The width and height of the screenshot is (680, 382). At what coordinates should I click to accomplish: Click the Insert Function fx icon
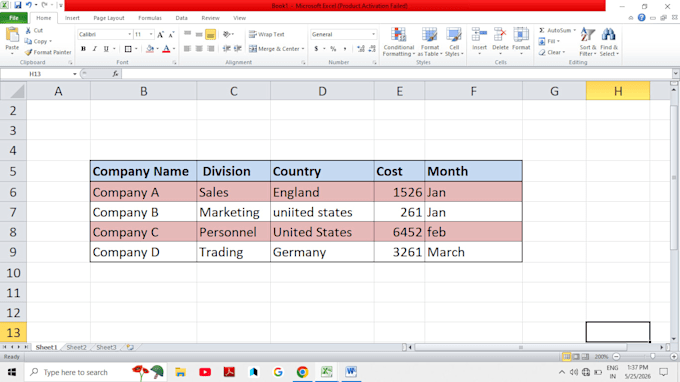(115, 74)
